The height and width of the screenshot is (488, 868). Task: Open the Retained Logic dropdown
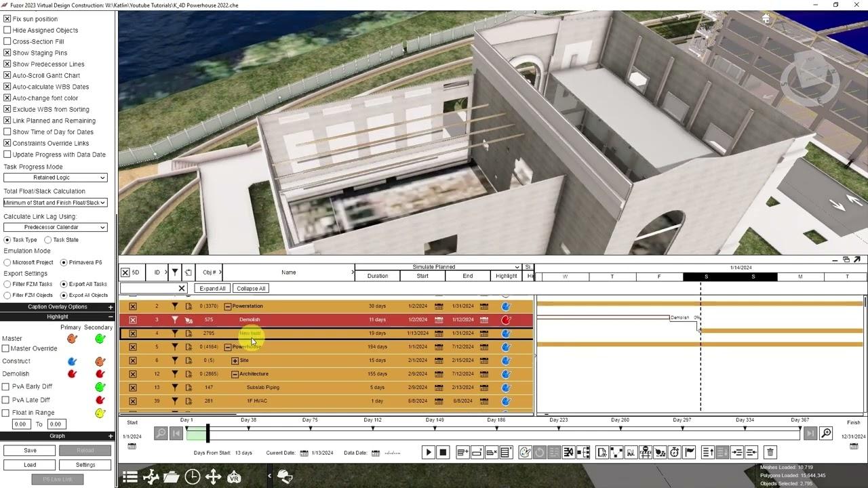pos(56,178)
